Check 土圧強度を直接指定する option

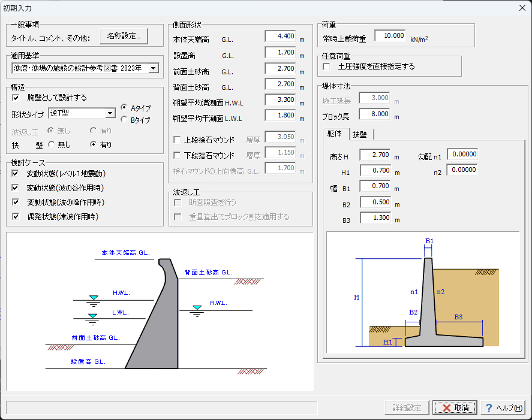(x=327, y=67)
